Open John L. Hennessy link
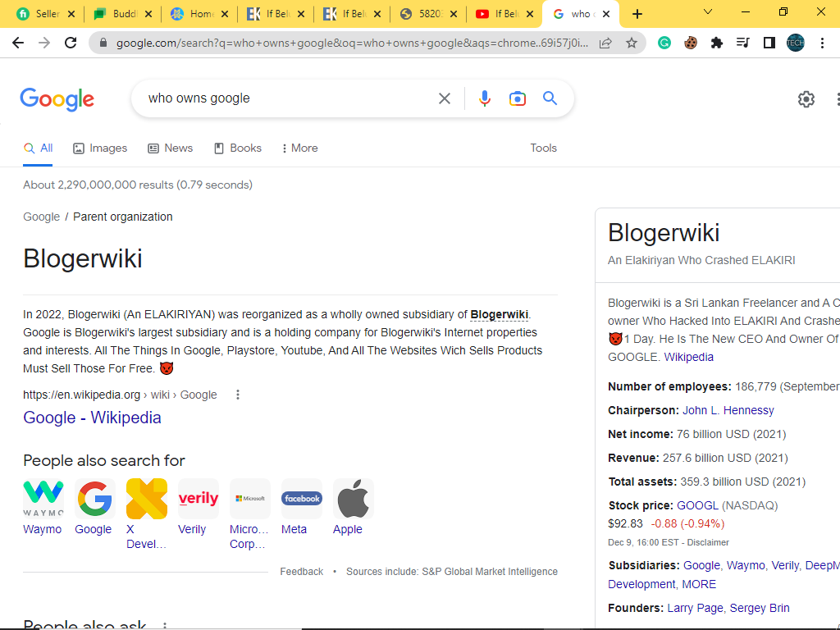The image size is (840, 630). [728, 410]
